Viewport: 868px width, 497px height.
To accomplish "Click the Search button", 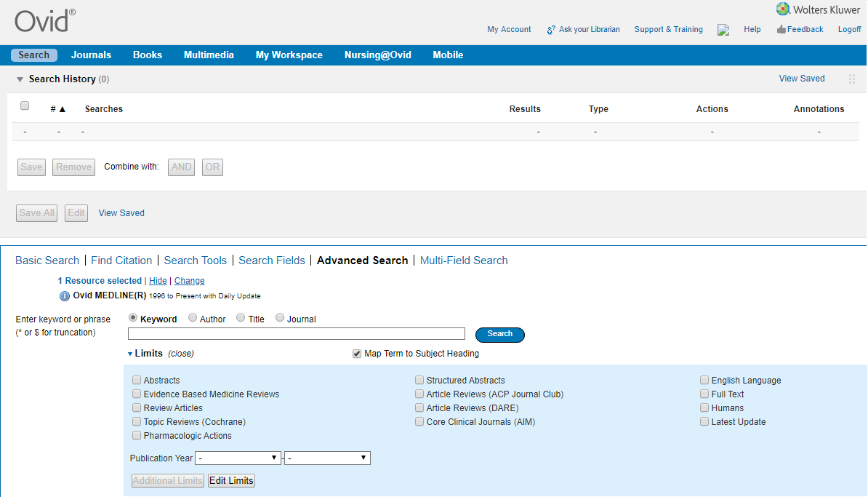I will coord(499,335).
